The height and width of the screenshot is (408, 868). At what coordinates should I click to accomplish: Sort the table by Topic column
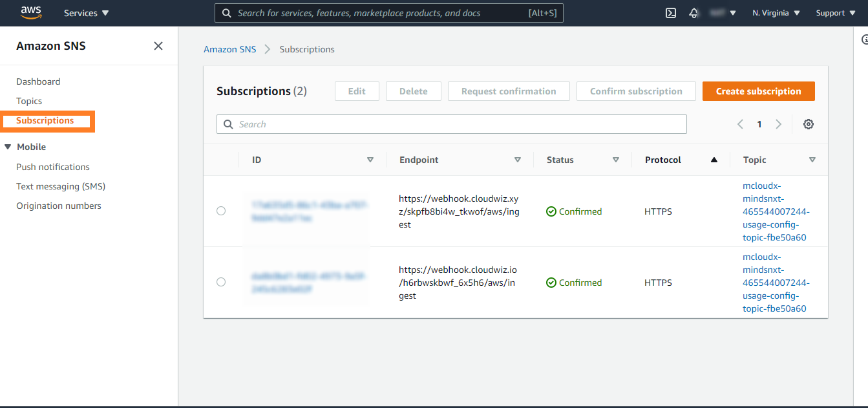(812, 160)
